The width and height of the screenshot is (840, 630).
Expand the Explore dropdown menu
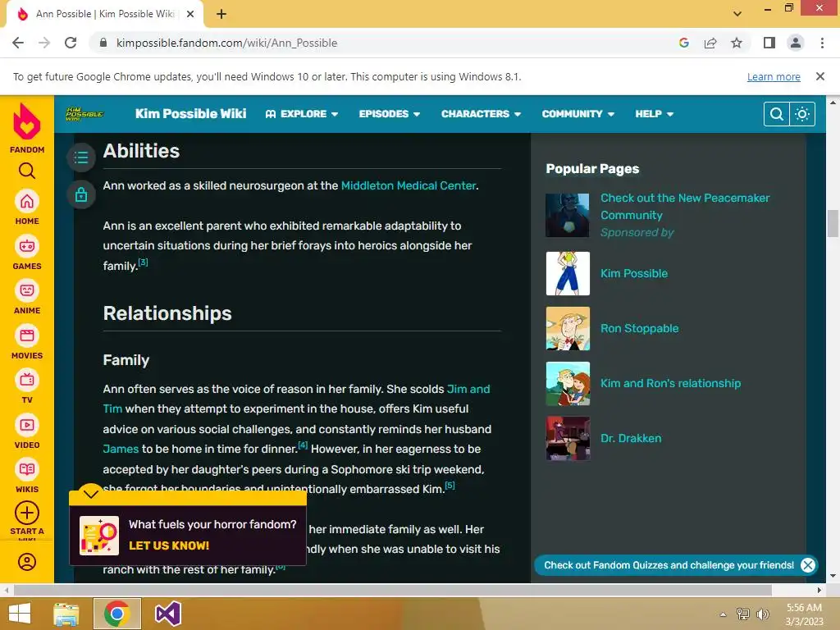[302, 114]
